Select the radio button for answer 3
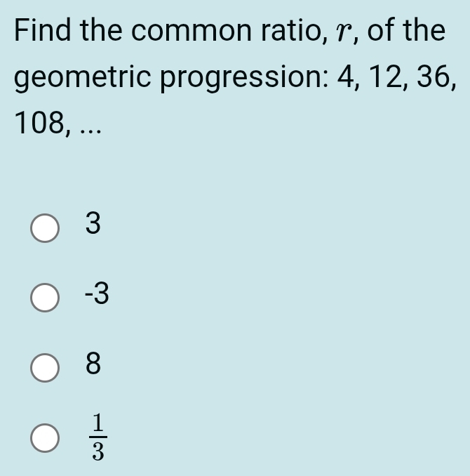The image size is (470, 476). click(45, 227)
